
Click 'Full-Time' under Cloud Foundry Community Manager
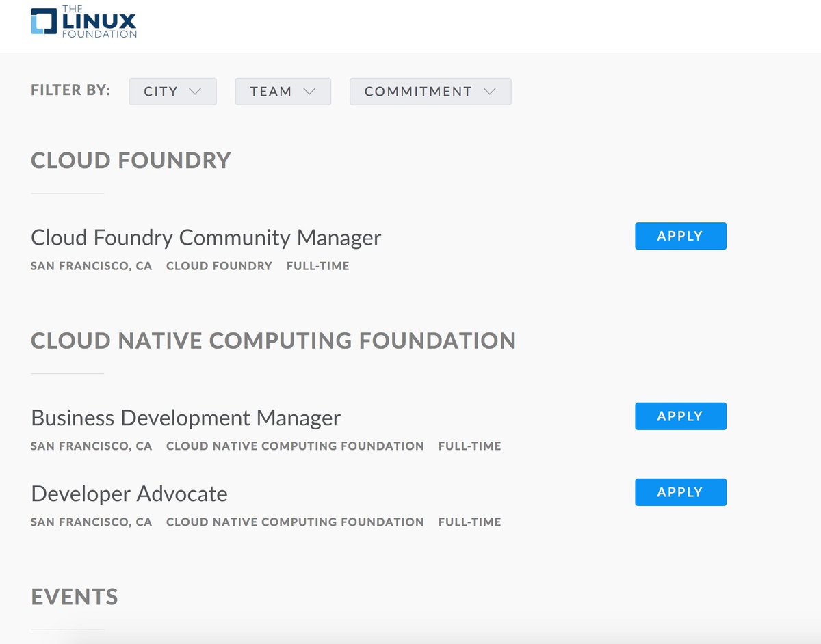point(318,266)
